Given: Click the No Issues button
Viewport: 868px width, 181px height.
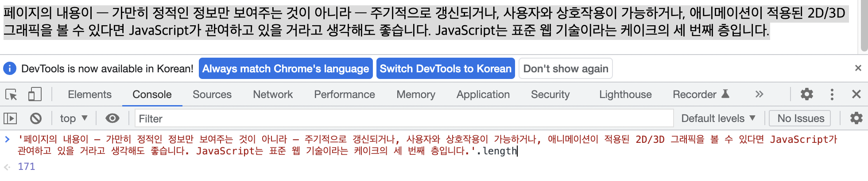Looking at the screenshot, I should click(801, 118).
